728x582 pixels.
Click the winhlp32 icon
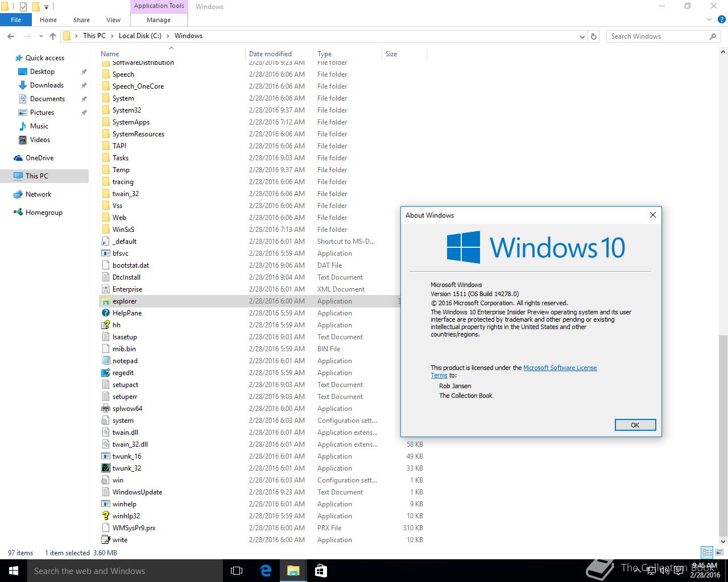click(x=105, y=516)
